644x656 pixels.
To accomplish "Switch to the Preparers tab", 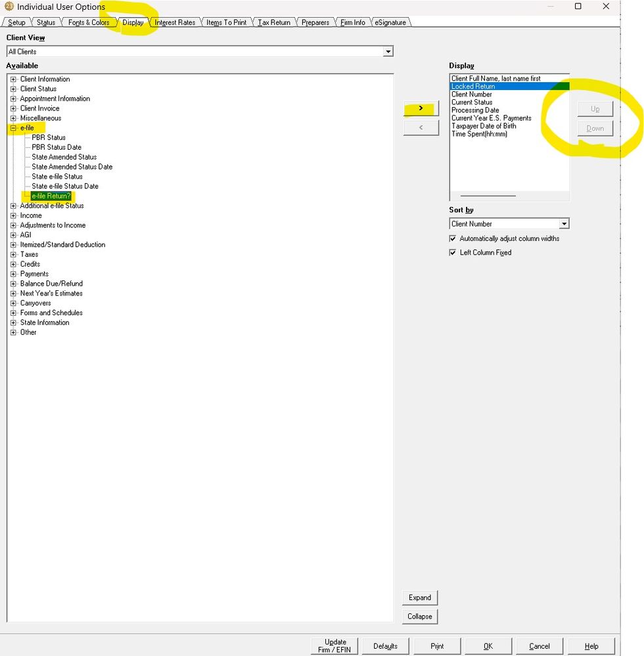I will (315, 22).
